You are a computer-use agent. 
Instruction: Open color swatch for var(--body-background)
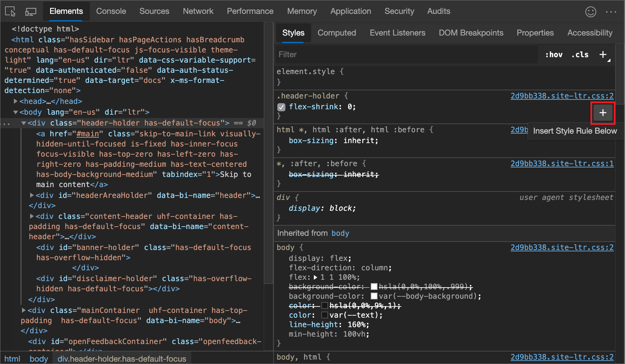pos(374,296)
